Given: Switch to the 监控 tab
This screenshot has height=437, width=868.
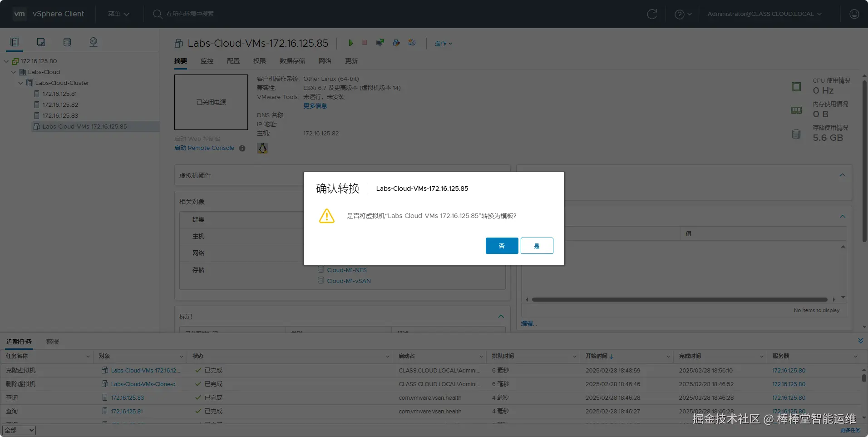Looking at the screenshot, I should coord(207,61).
